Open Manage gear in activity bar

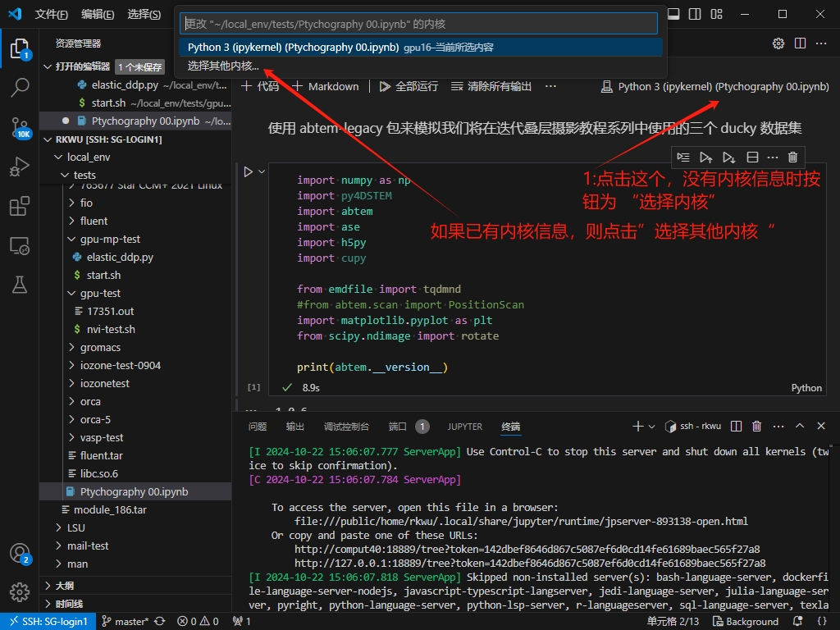pyautogui.click(x=20, y=592)
